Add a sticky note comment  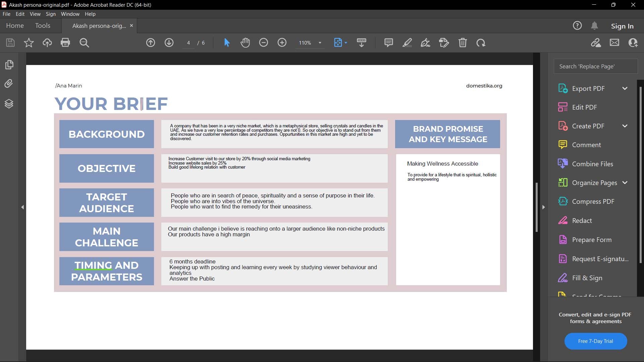click(x=388, y=43)
